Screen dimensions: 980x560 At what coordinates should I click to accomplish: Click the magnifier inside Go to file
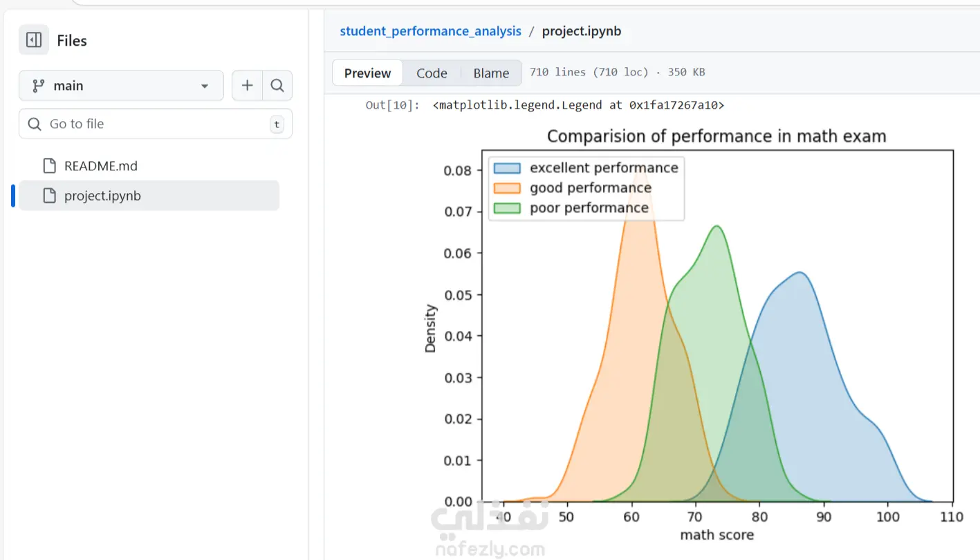[x=35, y=124]
